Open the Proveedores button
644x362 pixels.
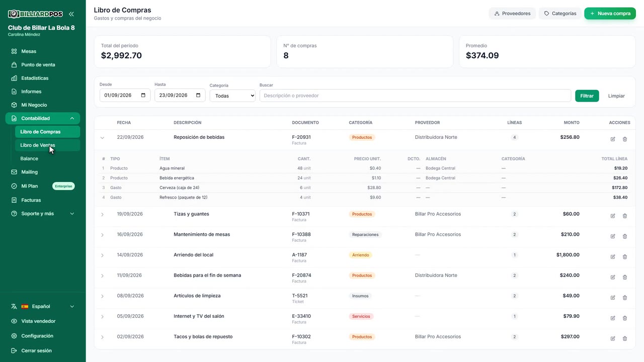[512, 14]
